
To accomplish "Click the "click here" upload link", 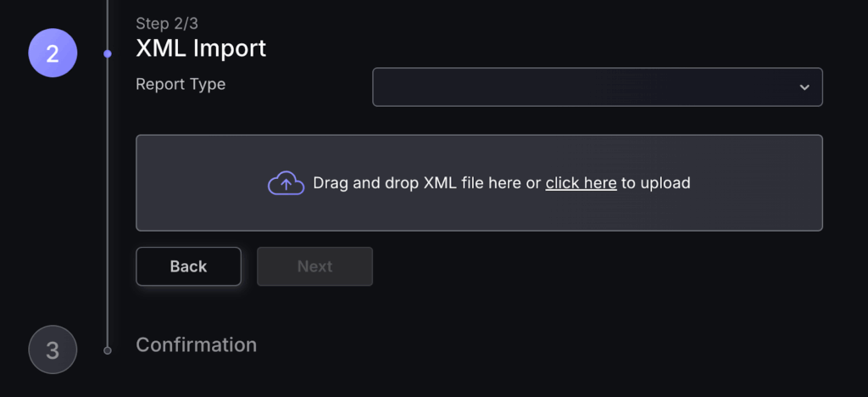I will coord(581,182).
